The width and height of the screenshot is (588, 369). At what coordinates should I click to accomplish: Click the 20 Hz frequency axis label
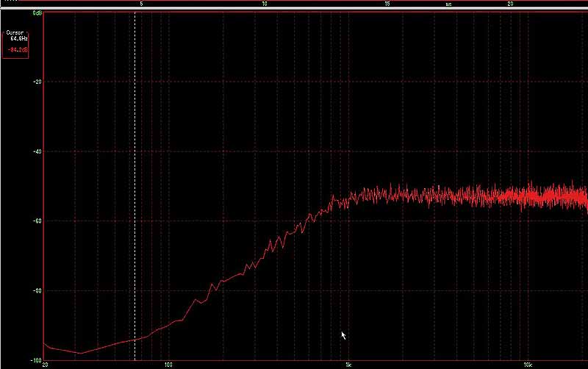pos(46,365)
